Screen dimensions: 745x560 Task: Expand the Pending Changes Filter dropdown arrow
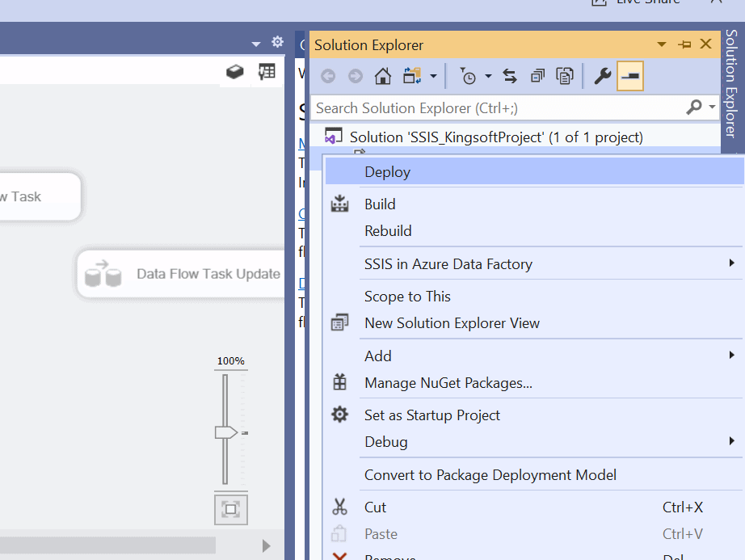click(x=488, y=76)
